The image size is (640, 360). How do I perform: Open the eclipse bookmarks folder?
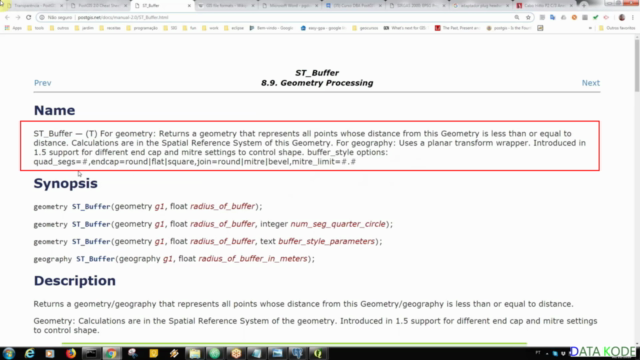(234, 28)
